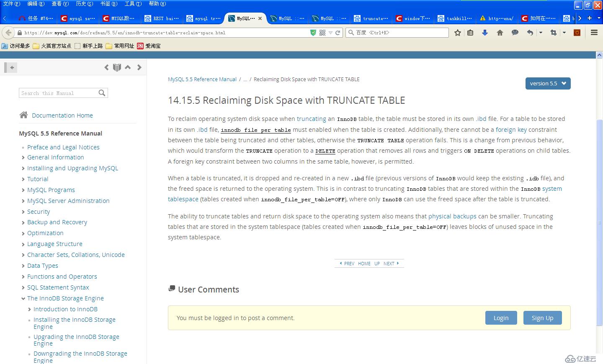Image resolution: width=603 pixels, height=364 pixels.
Task: Click the Documentation Home house icon
Action: pos(23,115)
